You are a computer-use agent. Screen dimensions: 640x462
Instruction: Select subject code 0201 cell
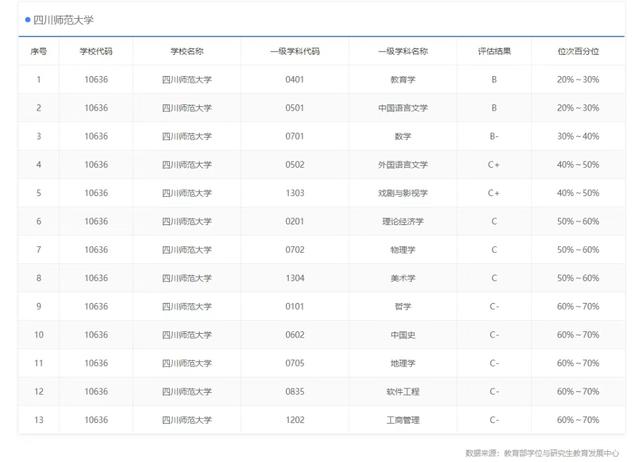[295, 221]
